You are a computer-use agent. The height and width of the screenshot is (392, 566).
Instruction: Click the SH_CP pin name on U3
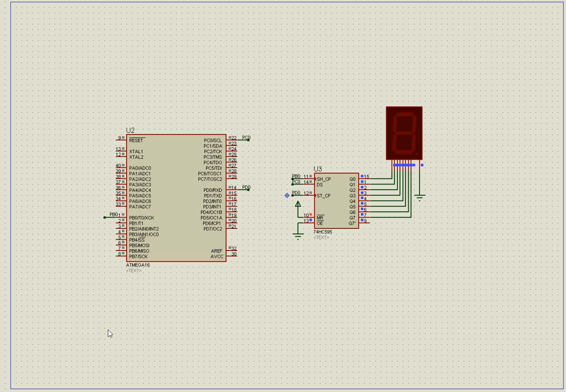[323, 179]
